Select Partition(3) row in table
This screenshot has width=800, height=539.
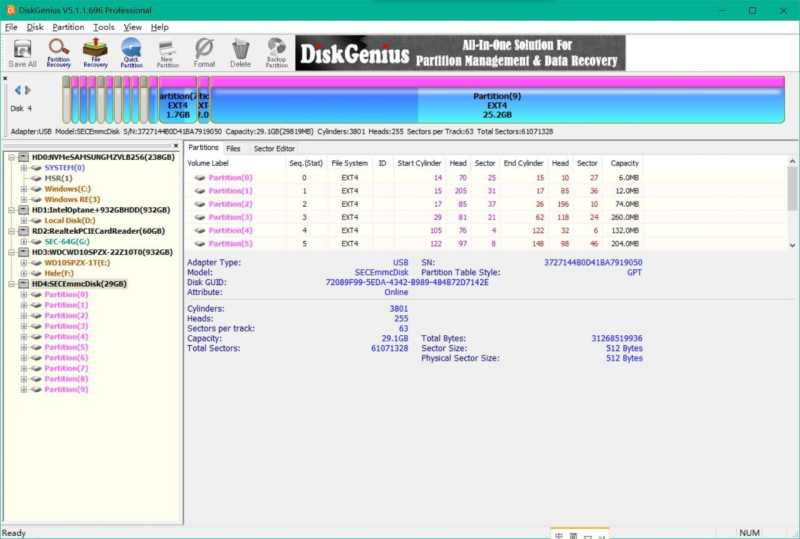[x=231, y=217]
